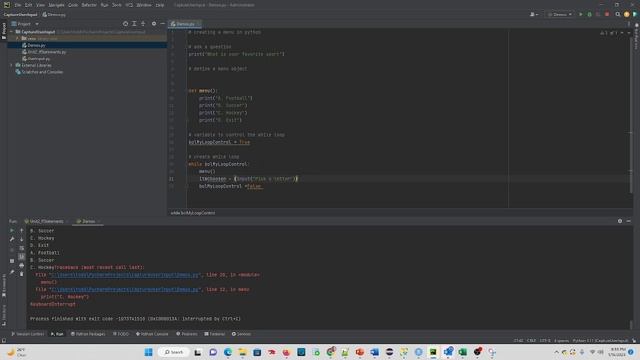The height and width of the screenshot is (360, 640).
Task: Open File Explorer from taskbar
Action: pos(242,352)
